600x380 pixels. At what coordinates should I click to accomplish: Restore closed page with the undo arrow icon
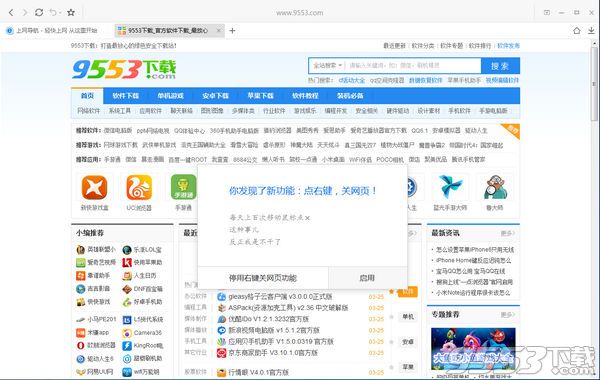point(52,13)
